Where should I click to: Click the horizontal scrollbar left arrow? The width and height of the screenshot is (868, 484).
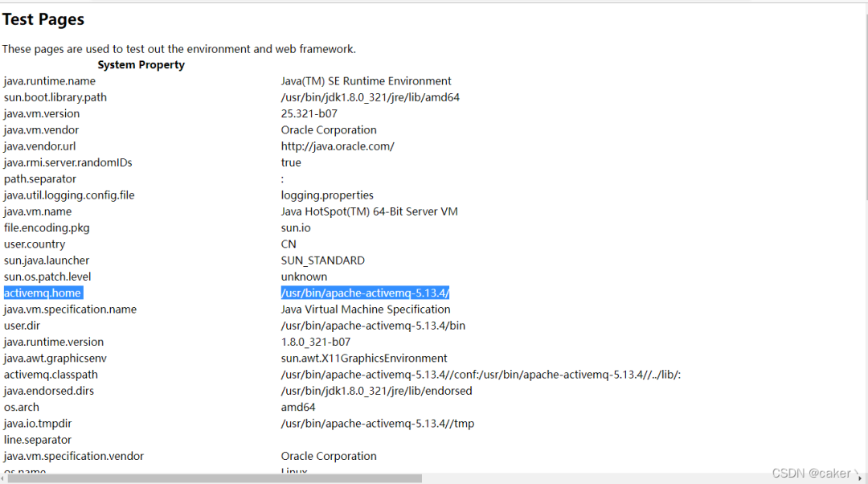point(2,478)
